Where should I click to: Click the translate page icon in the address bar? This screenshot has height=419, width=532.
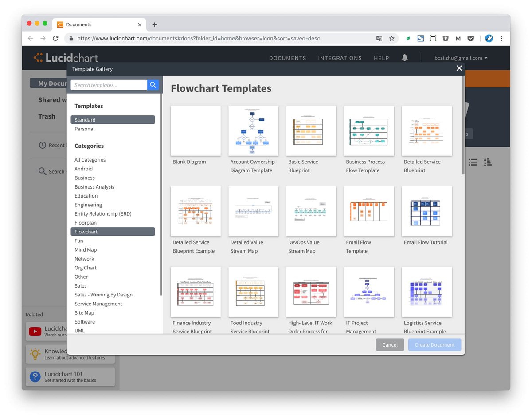[379, 39]
